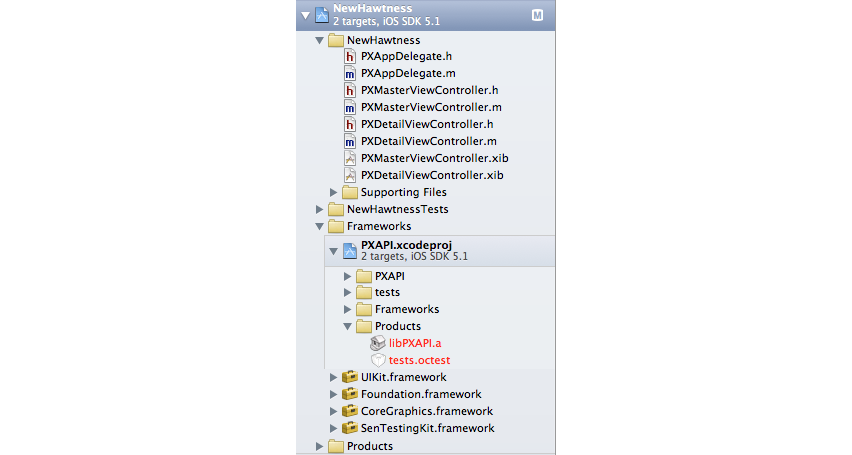This screenshot has width=852, height=455.
Task: Collapse the NewHawtness group folder
Action: tap(320, 40)
